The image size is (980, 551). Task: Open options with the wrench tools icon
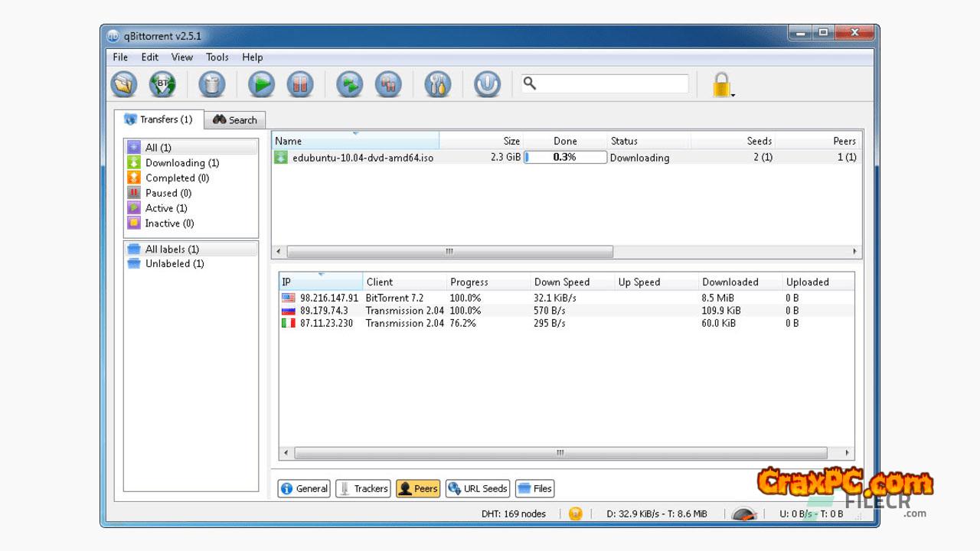pos(437,84)
